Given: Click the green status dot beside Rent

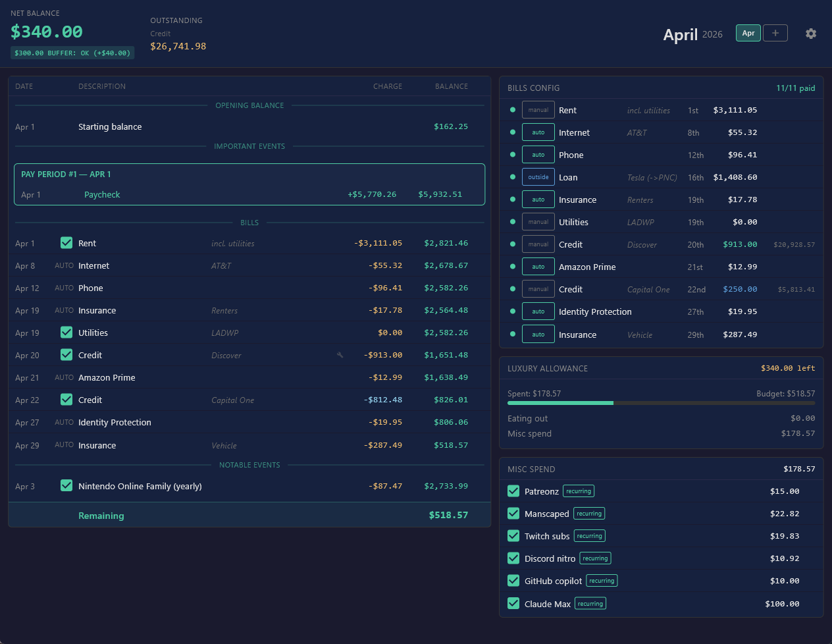Looking at the screenshot, I should (513, 110).
